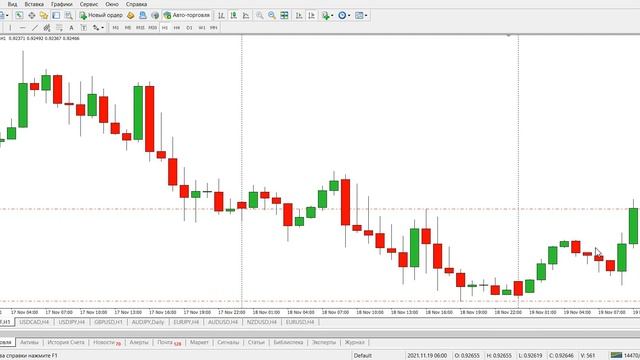Open the Новости terminal tab
The height and width of the screenshot is (360, 640).
coord(107,342)
